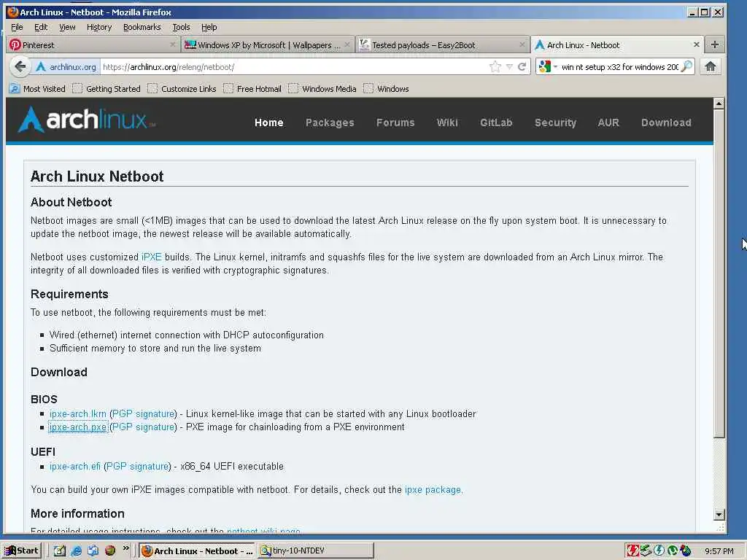
Task: Follow the iPXE link in About Netboot
Action: 152,257
